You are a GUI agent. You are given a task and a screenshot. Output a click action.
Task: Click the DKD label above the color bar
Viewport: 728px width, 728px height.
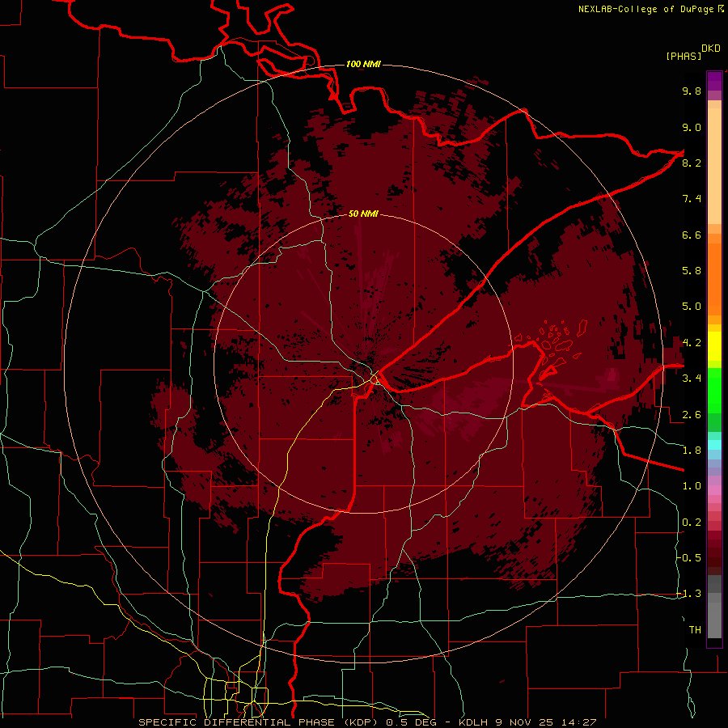711,49
